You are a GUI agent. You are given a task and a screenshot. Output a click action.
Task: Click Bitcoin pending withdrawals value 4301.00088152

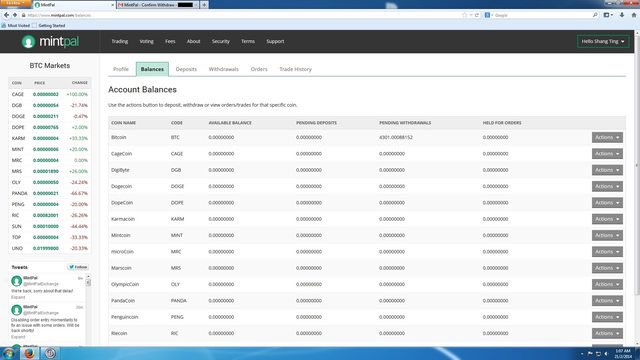396,138
